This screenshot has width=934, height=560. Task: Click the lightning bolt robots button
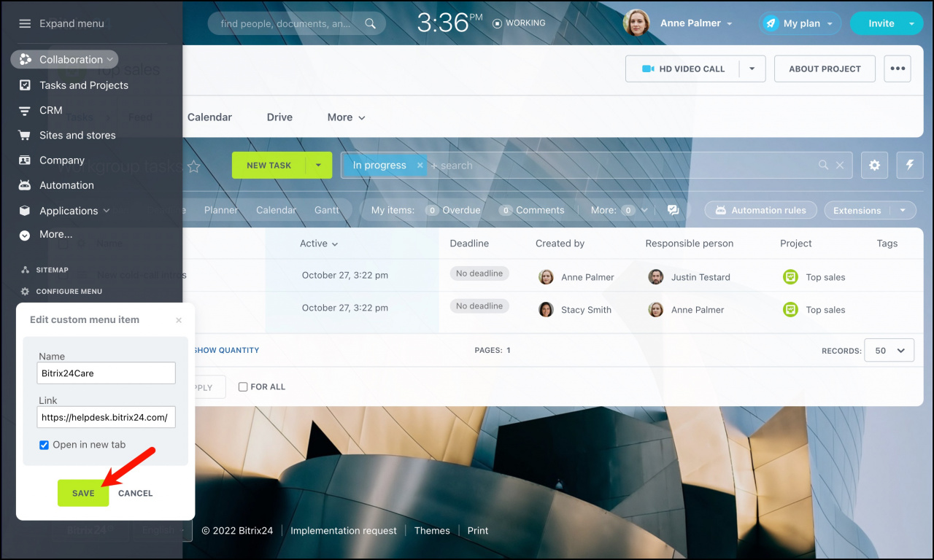910,166
